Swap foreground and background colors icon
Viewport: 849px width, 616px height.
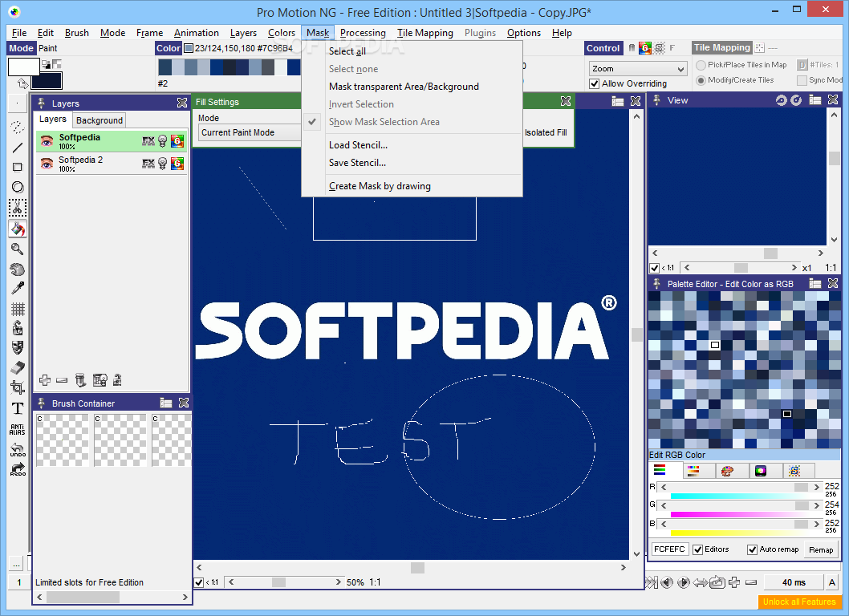coord(22,83)
